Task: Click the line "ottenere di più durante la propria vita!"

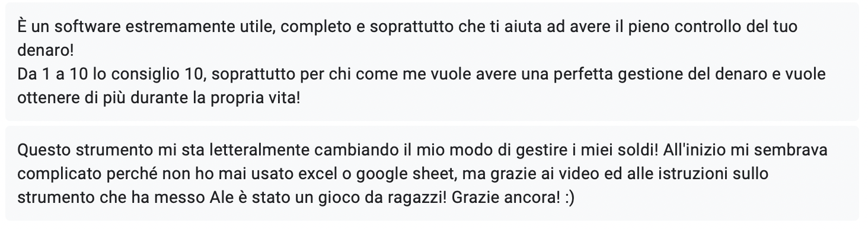Action: point(159,97)
